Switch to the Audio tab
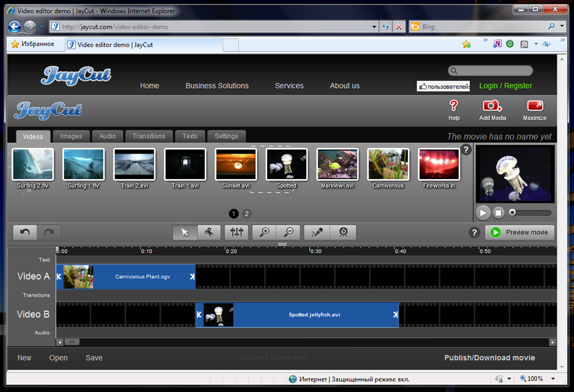This screenshot has width=574, height=392. click(107, 136)
